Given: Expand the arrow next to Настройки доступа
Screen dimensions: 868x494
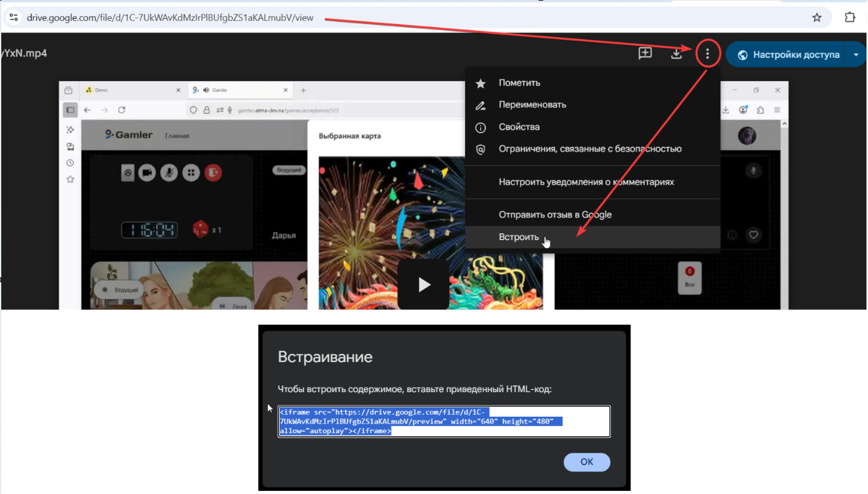Looking at the screenshot, I should [856, 55].
